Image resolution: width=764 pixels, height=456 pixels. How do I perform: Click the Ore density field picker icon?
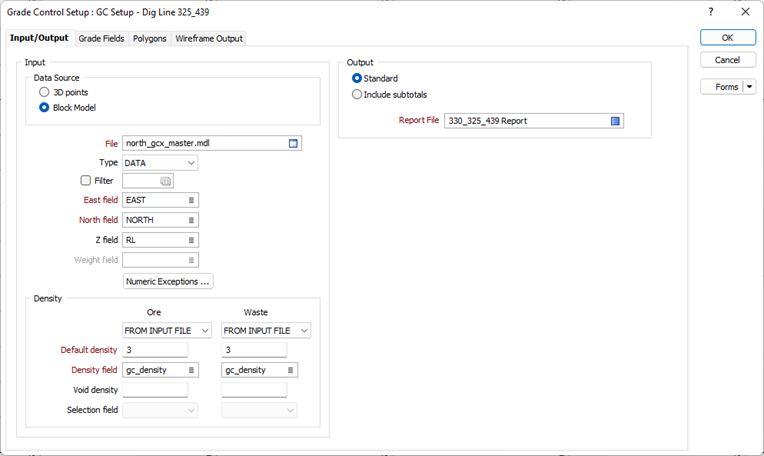(x=191, y=370)
